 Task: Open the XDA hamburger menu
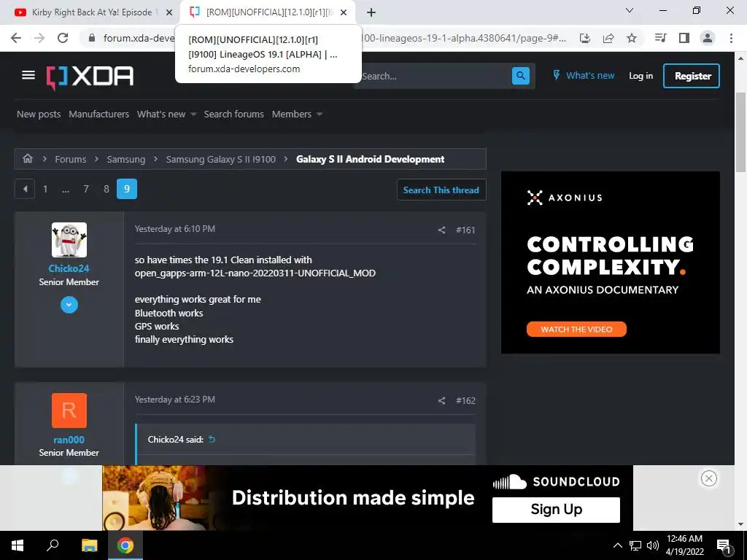click(28, 75)
